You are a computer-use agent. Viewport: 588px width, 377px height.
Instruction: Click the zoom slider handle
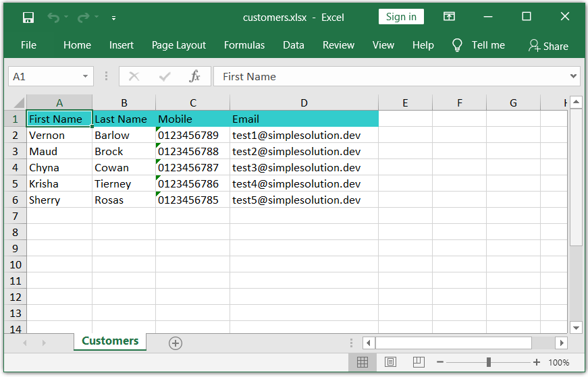point(488,362)
